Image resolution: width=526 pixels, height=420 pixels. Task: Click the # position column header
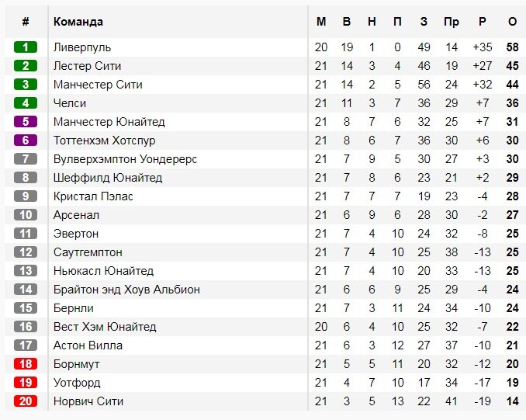click(x=26, y=22)
